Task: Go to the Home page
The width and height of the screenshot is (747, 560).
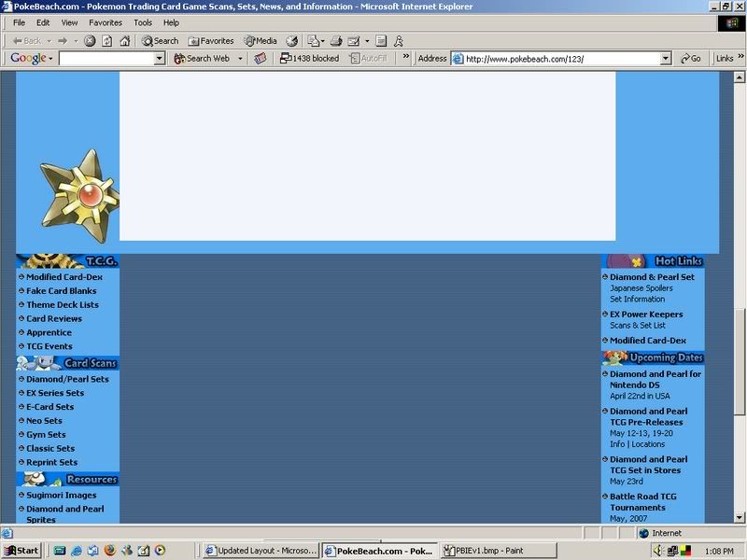Action: point(125,41)
